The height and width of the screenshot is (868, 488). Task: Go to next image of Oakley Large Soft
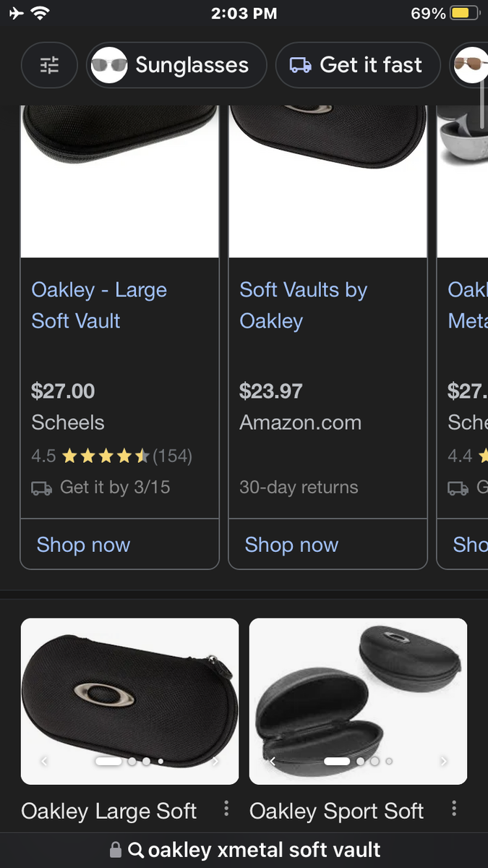(x=215, y=761)
